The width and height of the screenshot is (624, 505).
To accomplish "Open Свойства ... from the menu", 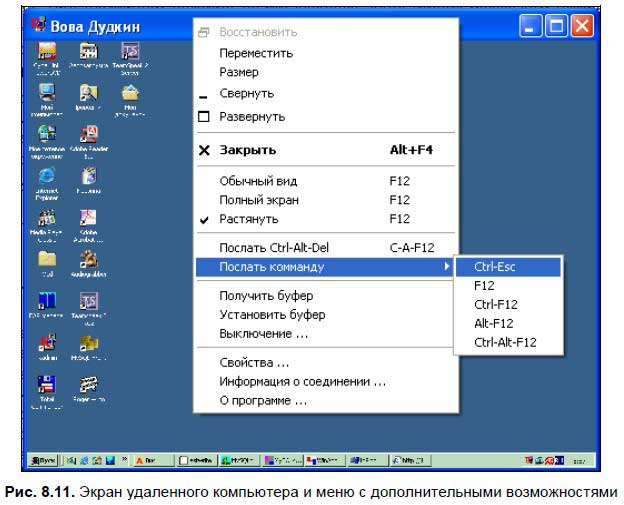I will [254, 362].
